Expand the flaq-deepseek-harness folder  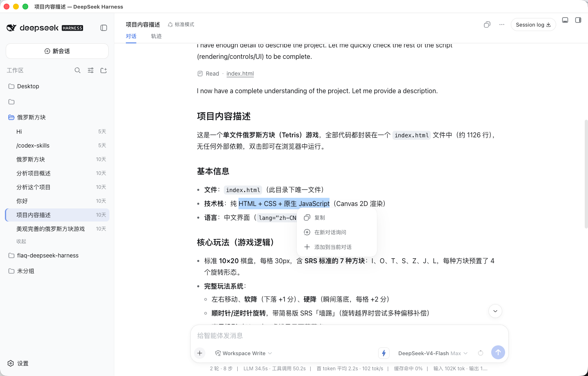point(57,255)
